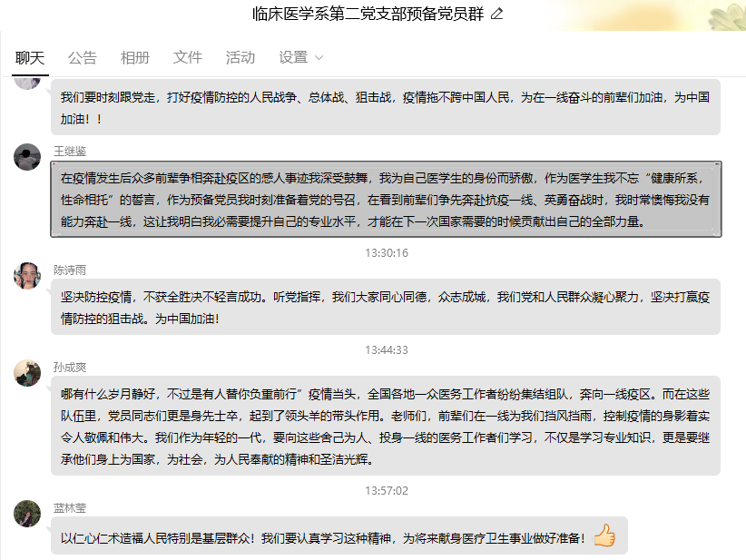Open 陈诗雨's profile avatar

tap(27, 275)
